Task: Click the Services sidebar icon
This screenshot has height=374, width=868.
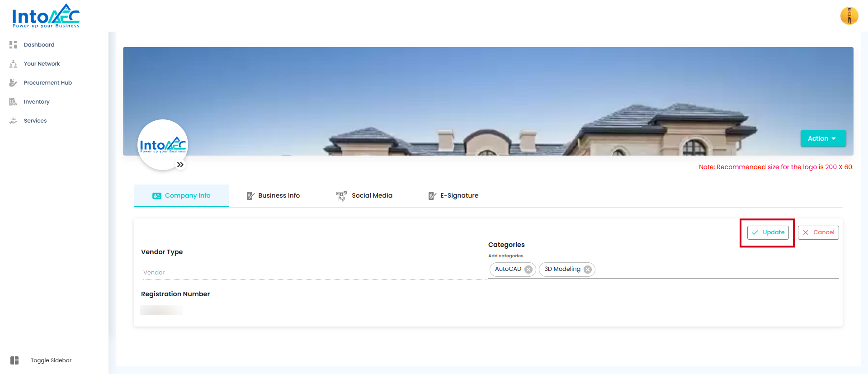Action: click(x=13, y=121)
